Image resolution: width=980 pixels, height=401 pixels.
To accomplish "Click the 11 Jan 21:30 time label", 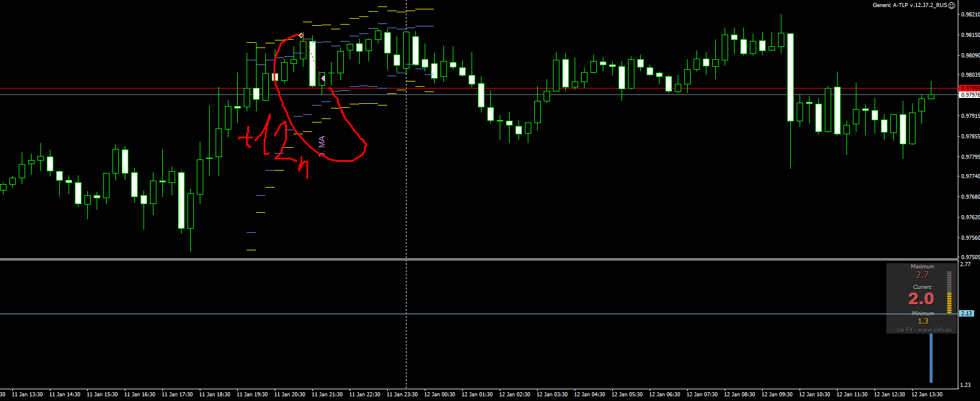I will coord(327,395).
